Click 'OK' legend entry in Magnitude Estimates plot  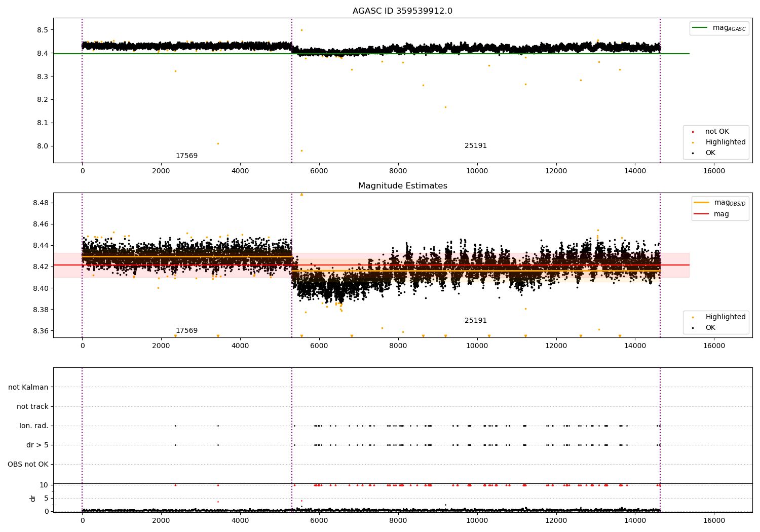(704, 328)
